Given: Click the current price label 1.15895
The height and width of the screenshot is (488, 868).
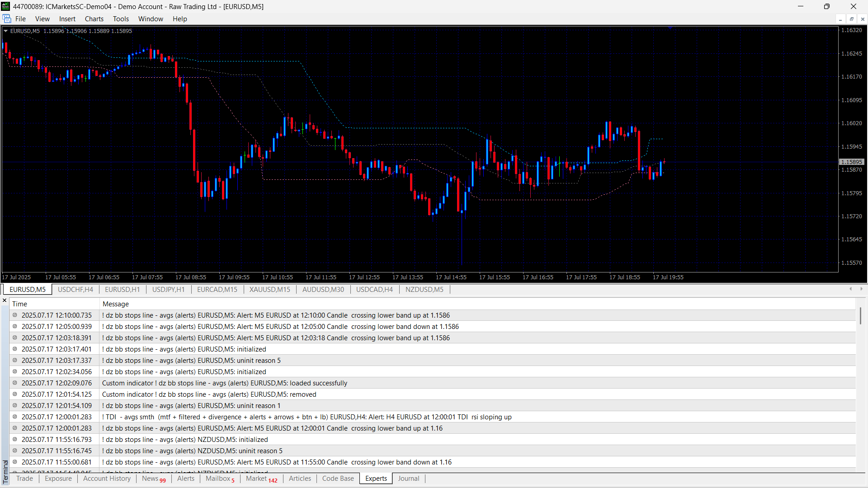Looking at the screenshot, I should point(851,162).
